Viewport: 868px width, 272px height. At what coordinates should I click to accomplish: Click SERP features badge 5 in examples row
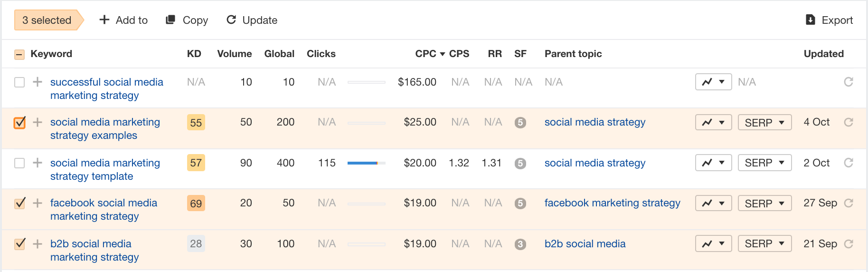520,123
